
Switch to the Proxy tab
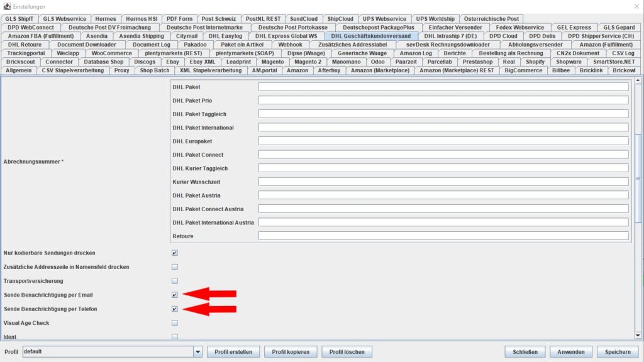121,70
